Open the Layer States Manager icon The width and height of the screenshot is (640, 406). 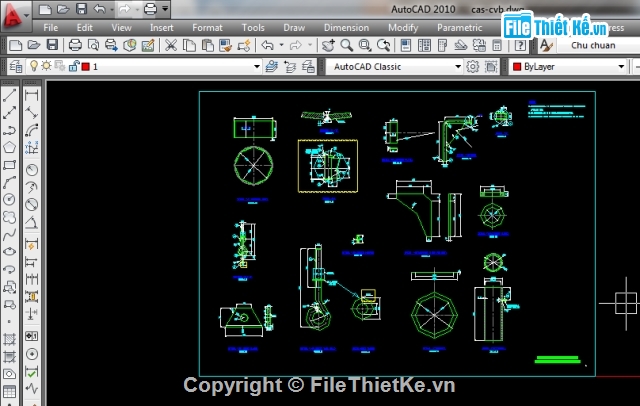click(309, 66)
